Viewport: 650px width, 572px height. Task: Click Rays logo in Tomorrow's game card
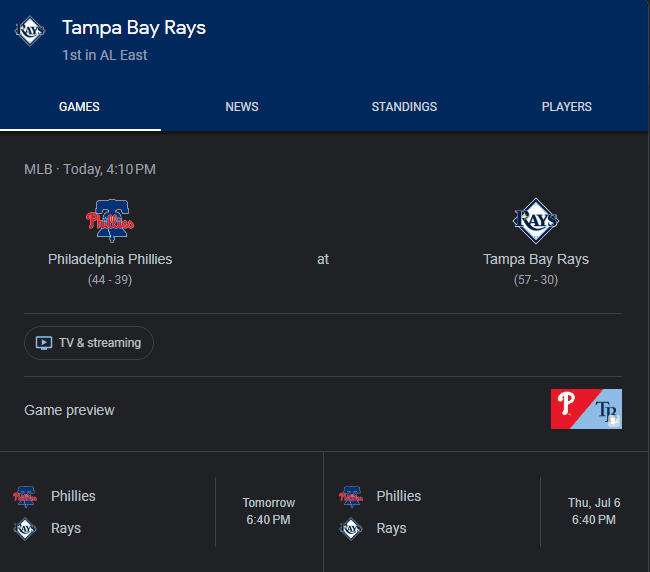tap(25, 529)
